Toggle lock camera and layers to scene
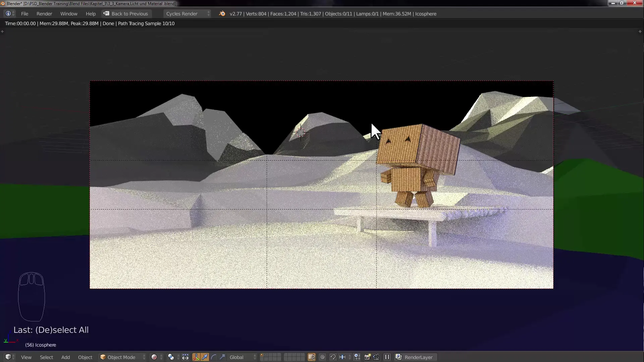This screenshot has width=644, height=362. pyautogui.click(x=312, y=357)
